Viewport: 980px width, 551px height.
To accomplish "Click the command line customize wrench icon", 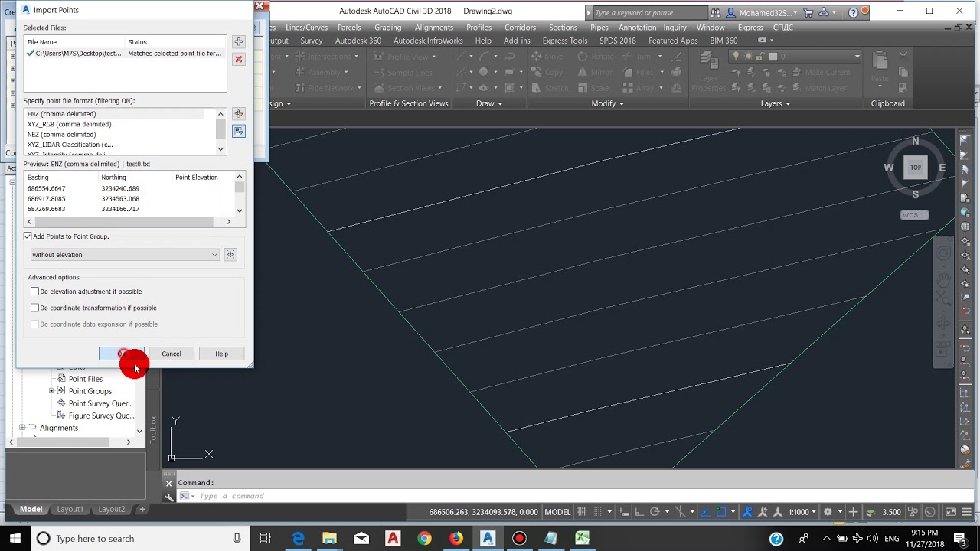I will pos(169,497).
